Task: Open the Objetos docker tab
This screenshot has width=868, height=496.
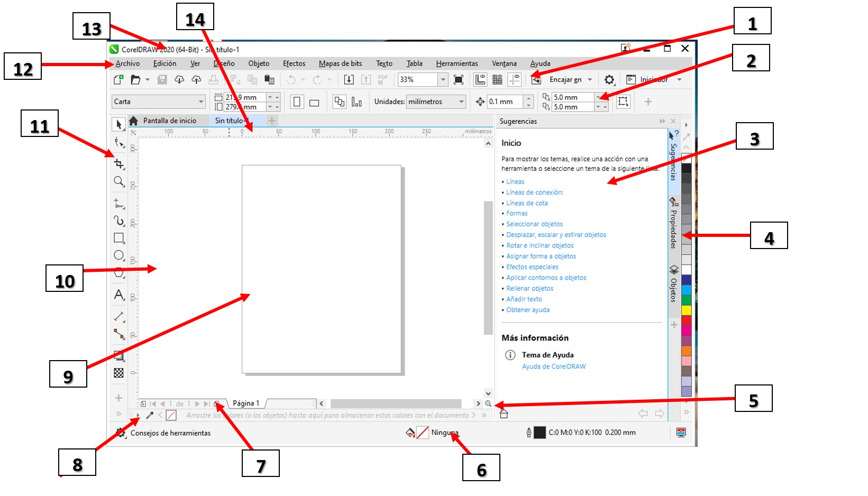Action: tap(673, 284)
